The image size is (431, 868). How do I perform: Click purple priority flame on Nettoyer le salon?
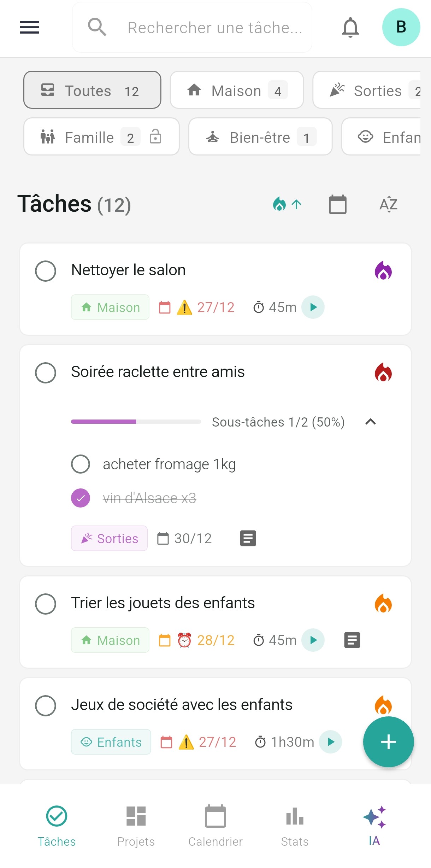pos(383,271)
